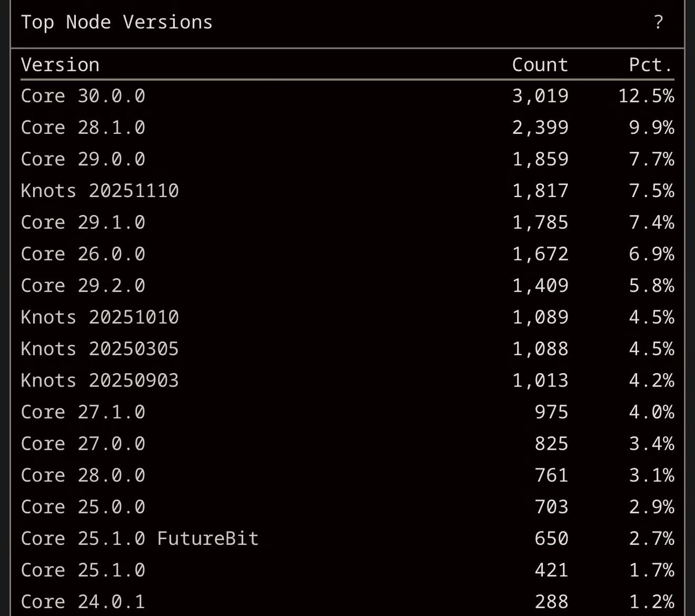
Task: Click the count 288
Action: tap(551, 602)
